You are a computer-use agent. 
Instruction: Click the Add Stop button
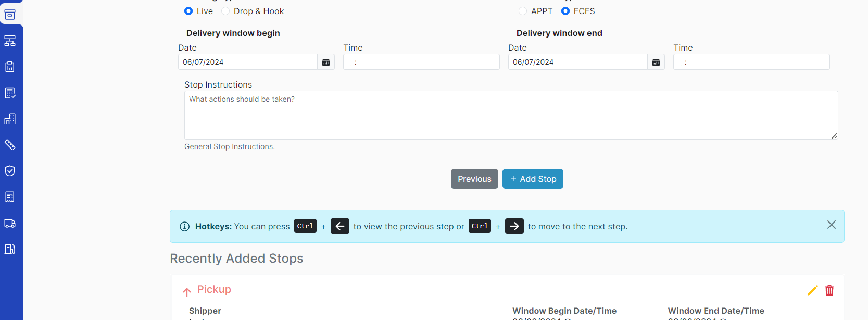pyautogui.click(x=533, y=179)
